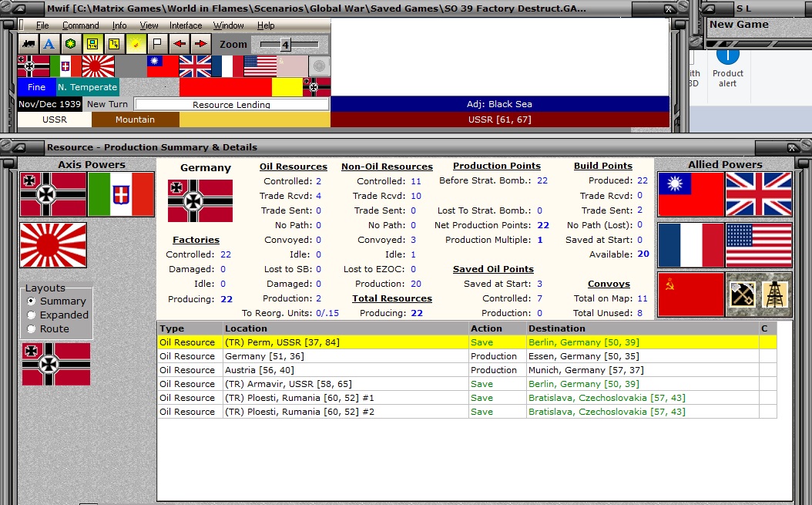The width and height of the screenshot is (812, 505).
Task: Click the green hexagon toolbar icon
Action: pos(71,44)
